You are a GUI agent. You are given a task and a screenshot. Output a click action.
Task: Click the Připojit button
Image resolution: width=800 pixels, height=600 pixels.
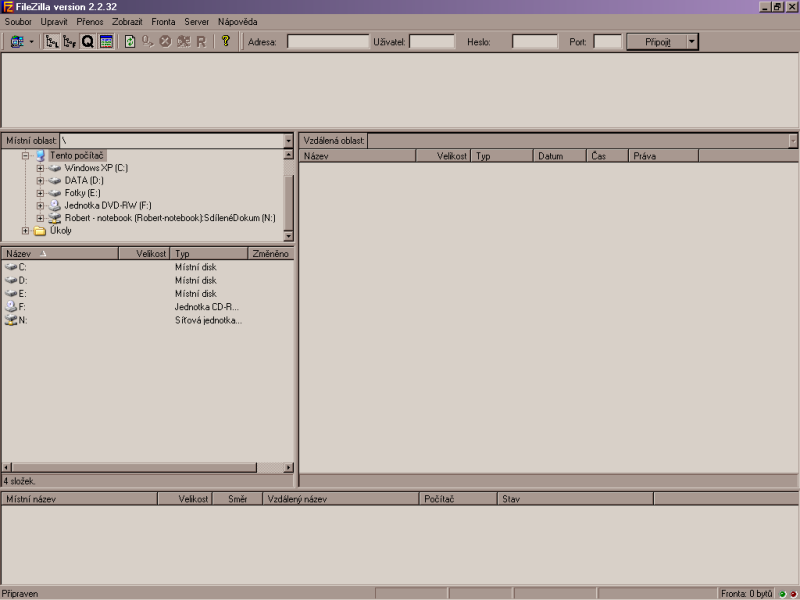(x=657, y=42)
